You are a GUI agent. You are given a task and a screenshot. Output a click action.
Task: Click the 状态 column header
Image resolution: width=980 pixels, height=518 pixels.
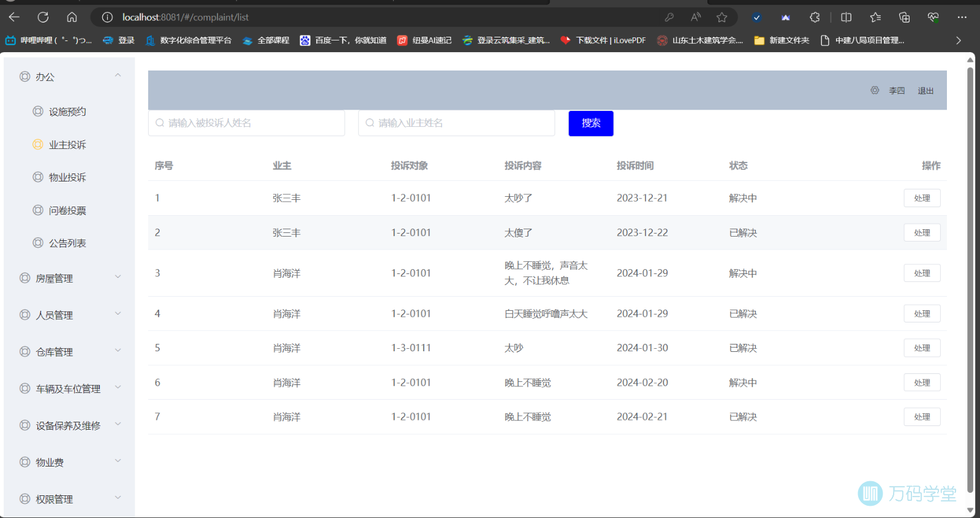click(x=738, y=166)
